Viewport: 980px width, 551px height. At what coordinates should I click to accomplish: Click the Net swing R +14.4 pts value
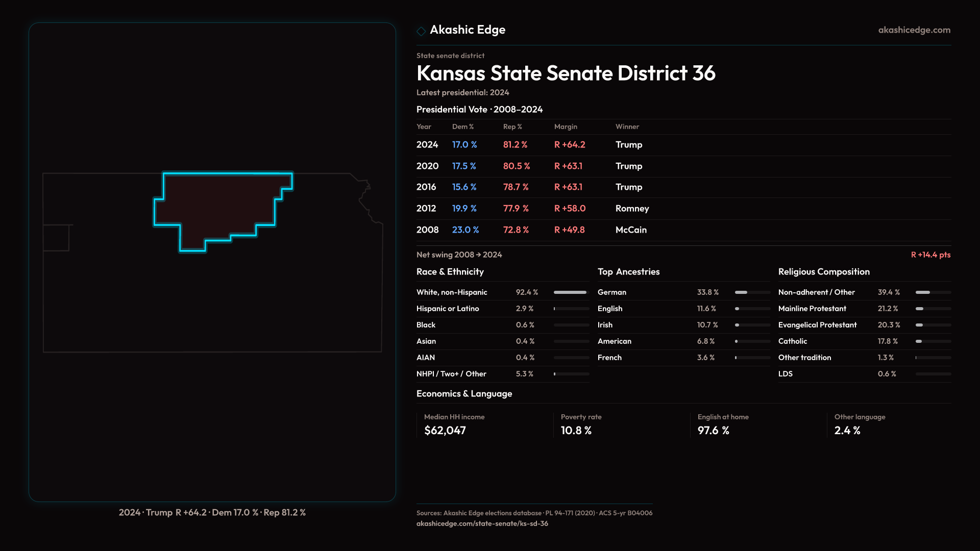click(930, 255)
